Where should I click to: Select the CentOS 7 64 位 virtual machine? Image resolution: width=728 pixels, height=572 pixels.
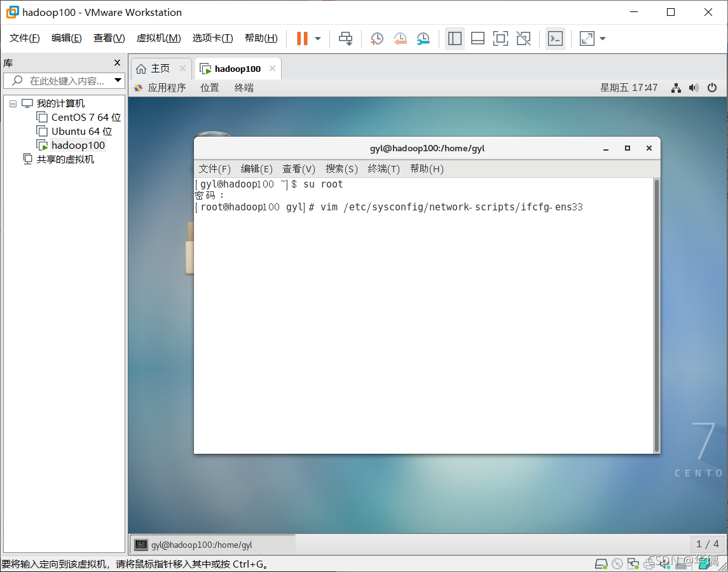pyautogui.click(x=86, y=118)
